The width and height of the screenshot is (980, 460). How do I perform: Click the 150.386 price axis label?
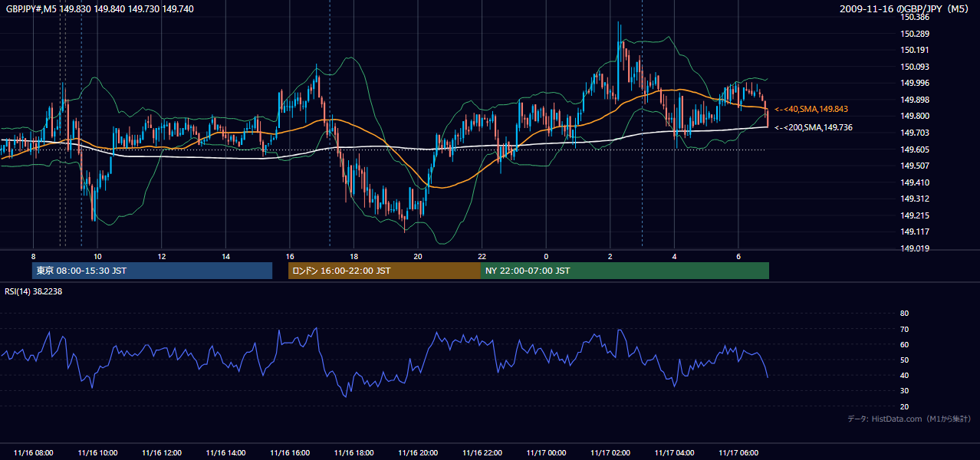915,17
